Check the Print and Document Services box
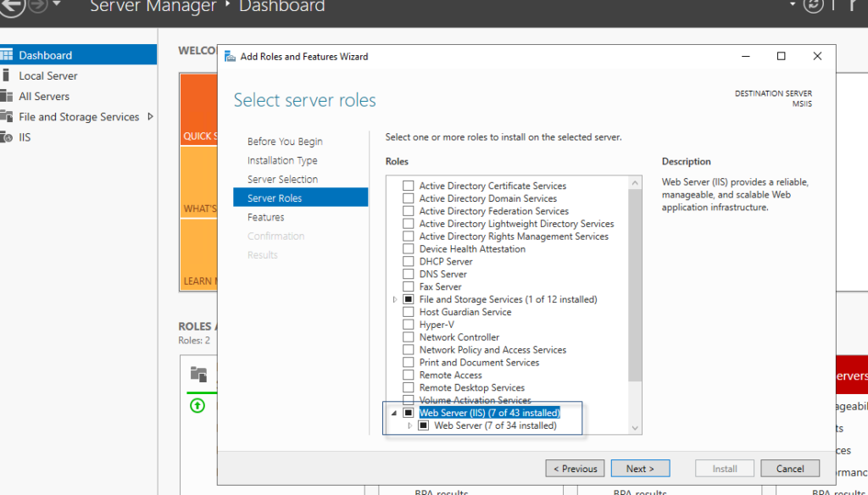Viewport: 868px width, 495px height. coord(408,362)
